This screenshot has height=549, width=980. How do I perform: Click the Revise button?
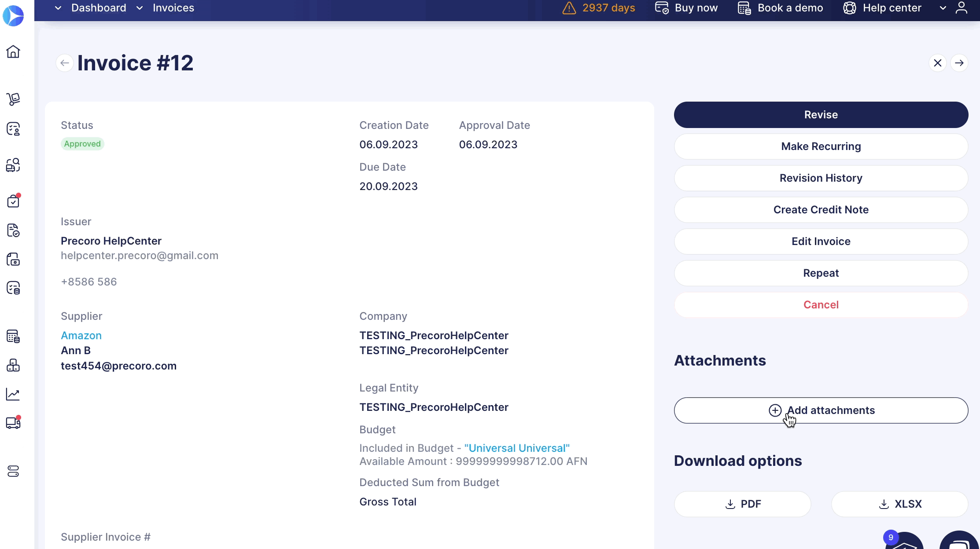click(821, 115)
